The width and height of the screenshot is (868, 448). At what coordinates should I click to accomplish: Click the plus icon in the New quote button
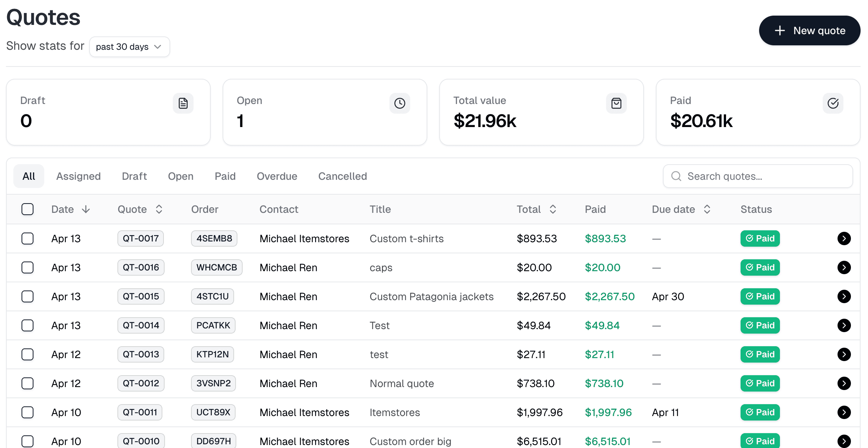tap(780, 30)
